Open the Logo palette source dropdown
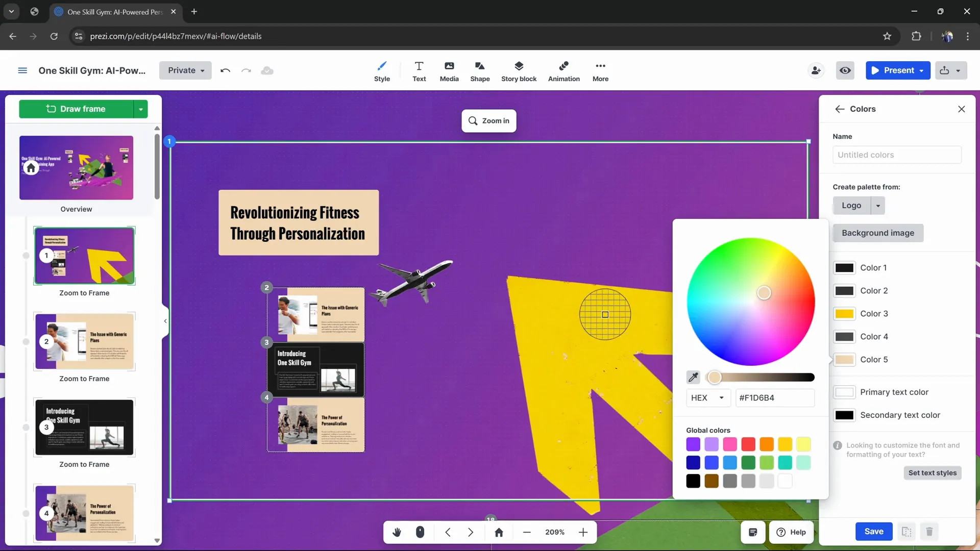 tap(877, 205)
